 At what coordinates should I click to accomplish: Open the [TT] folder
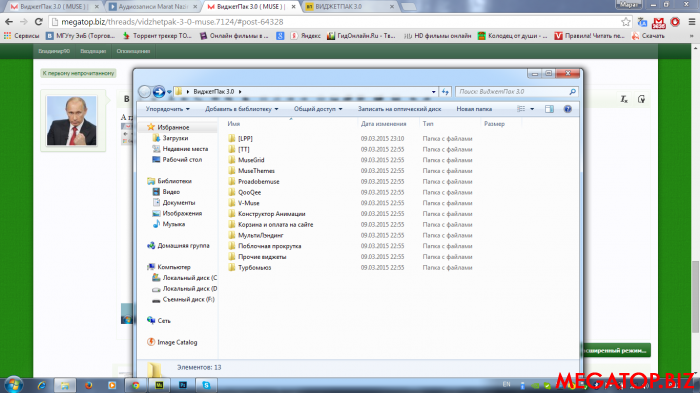(243, 149)
